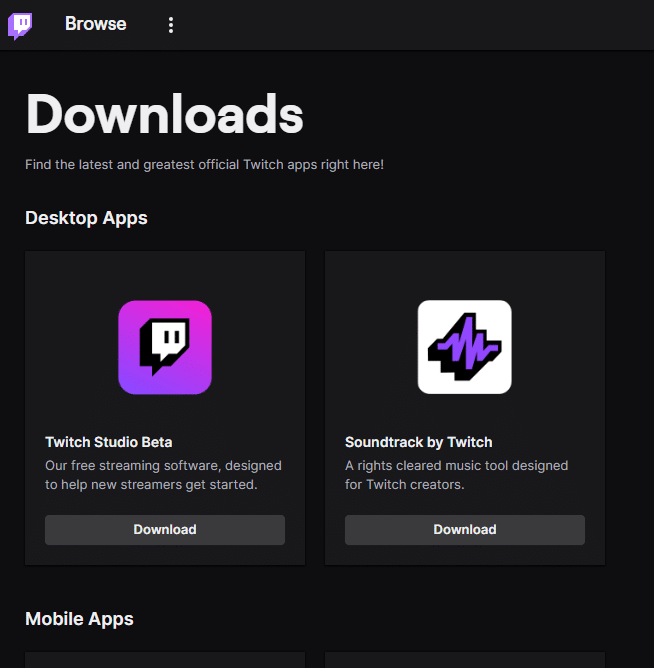Open the Browse page
654x668 pixels.
click(96, 24)
